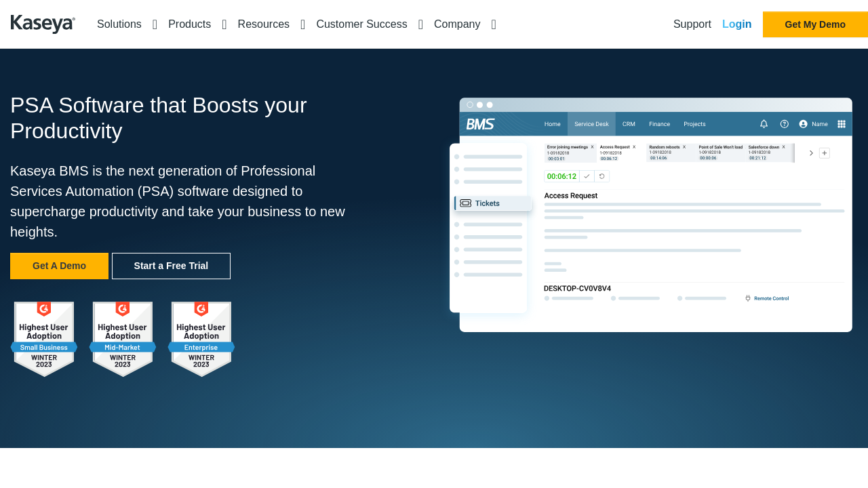The height and width of the screenshot is (488, 868).
Task: Select the G2 Small Business badge
Action: [44, 339]
